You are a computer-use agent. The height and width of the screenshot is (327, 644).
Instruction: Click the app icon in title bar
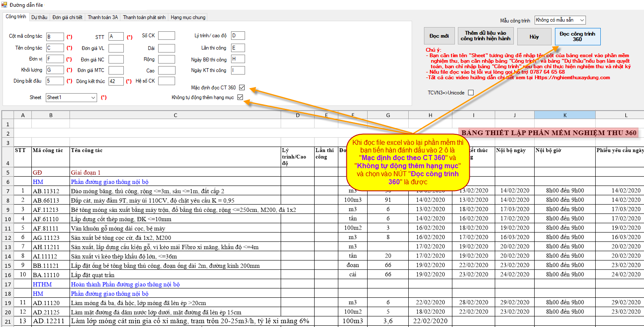(x=4, y=5)
